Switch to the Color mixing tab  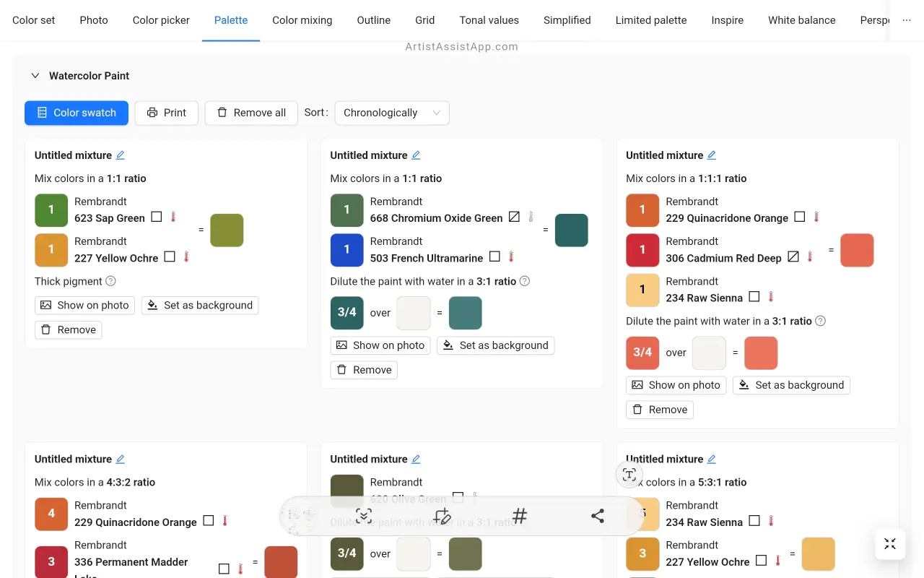point(302,20)
